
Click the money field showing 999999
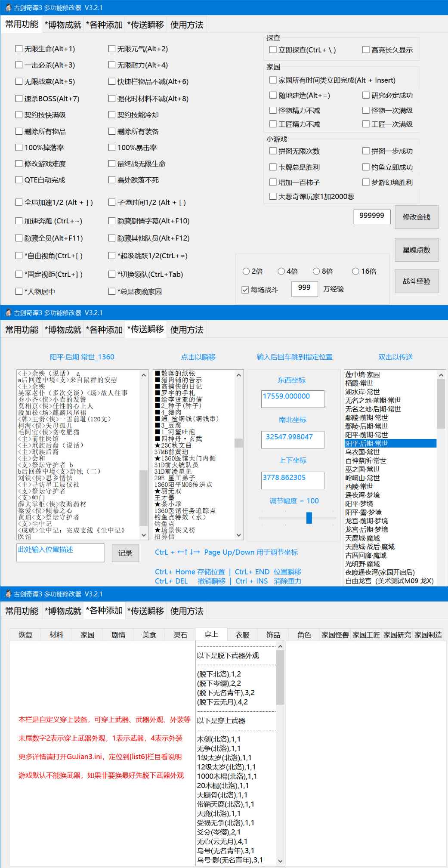tap(371, 216)
